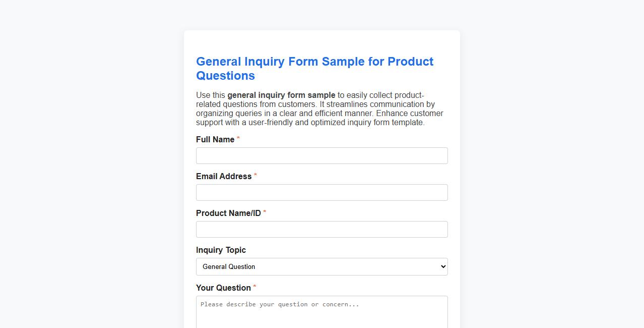Click the red asterisk beside Your Question
Image resolution: width=644 pixels, height=328 pixels.
(x=254, y=286)
